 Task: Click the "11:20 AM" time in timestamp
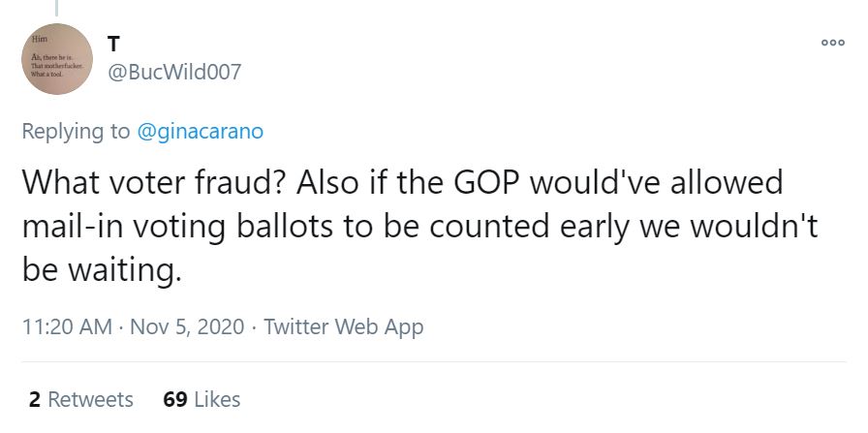66,326
